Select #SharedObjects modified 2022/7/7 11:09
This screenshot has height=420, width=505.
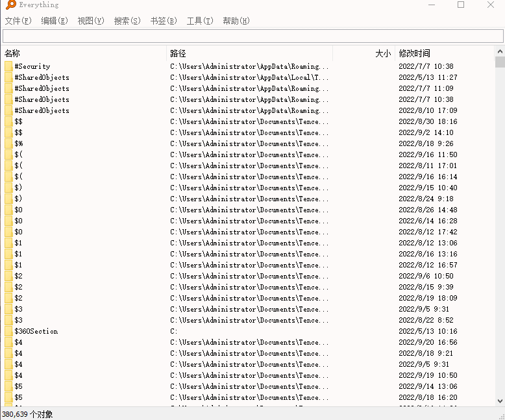coord(42,88)
